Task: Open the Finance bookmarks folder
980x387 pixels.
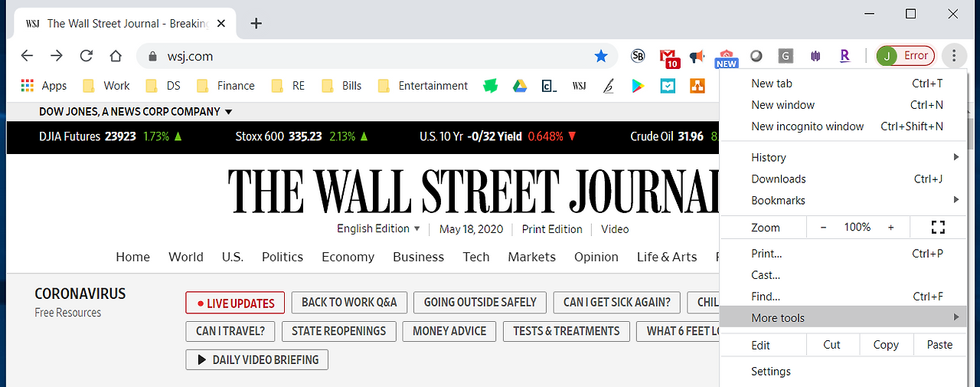Action: [226, 86]
